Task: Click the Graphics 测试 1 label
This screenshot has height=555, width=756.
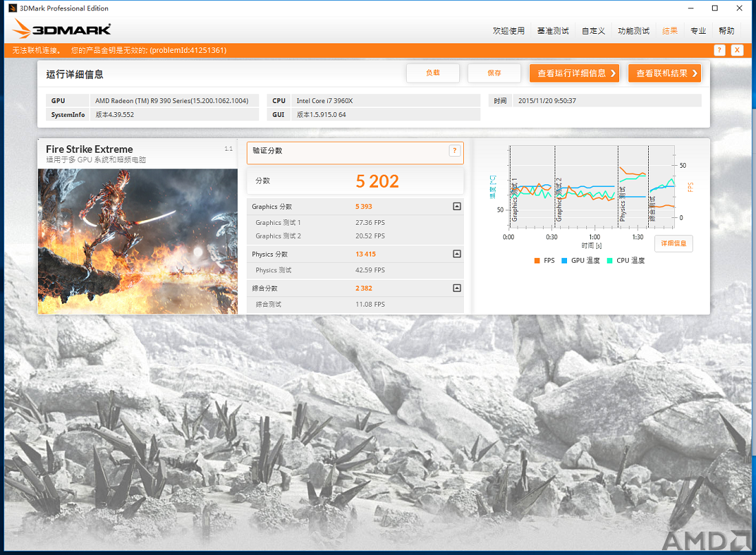Action: 278,223
